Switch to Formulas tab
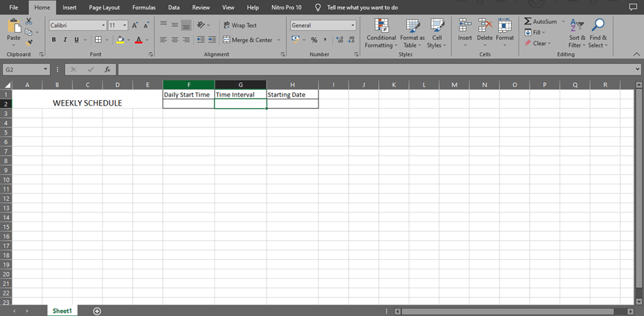 [x=144, y=8]
